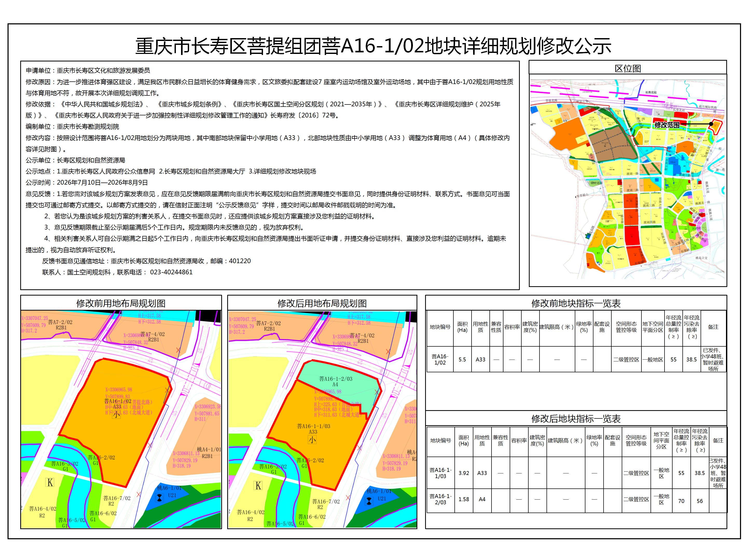Click the 修改前地块指标一览表 heading
The height and width of the screenshot is (560, 747).
(x=576, y=303)
